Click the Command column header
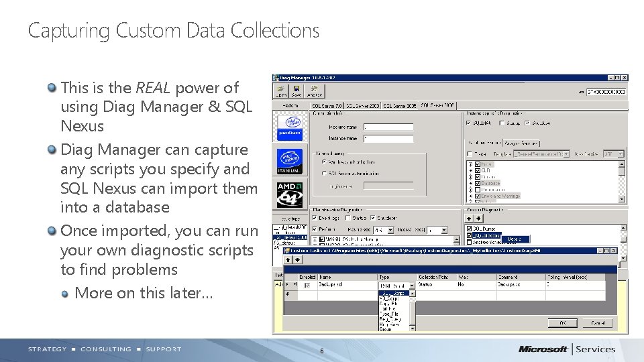The height and width of the screenshot is (362, 644). click(x=521, y=277)
